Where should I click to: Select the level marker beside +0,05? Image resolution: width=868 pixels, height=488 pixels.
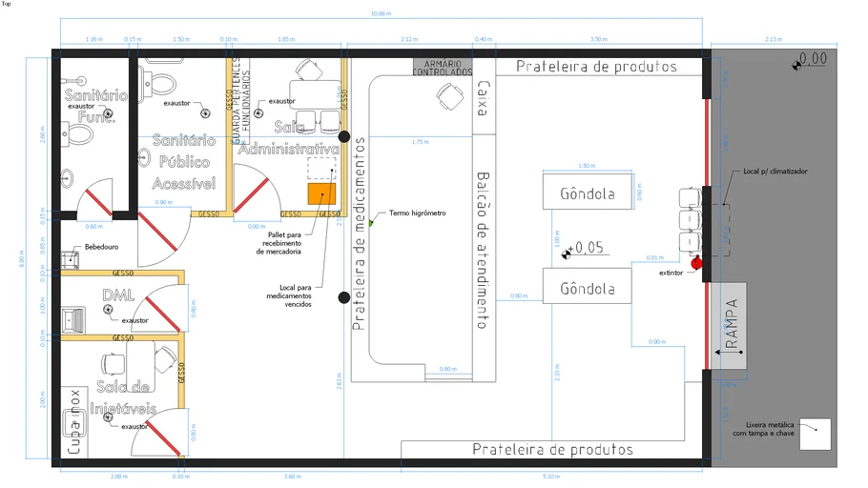point(567,254)
